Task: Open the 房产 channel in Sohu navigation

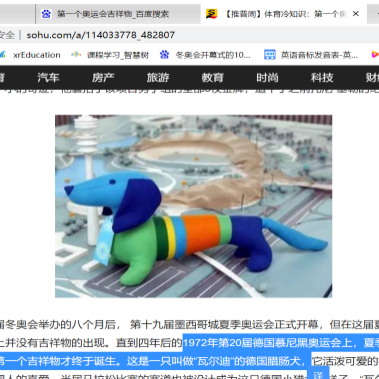Action: [x=103, y=77]
